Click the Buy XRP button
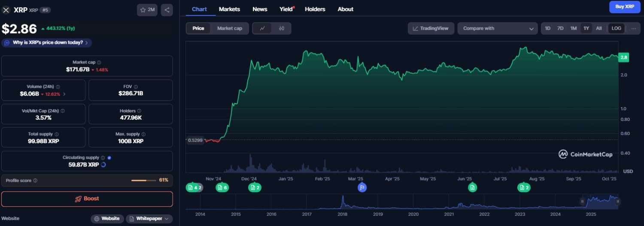Viewport: 644px width, 226px height. point(625,7)
